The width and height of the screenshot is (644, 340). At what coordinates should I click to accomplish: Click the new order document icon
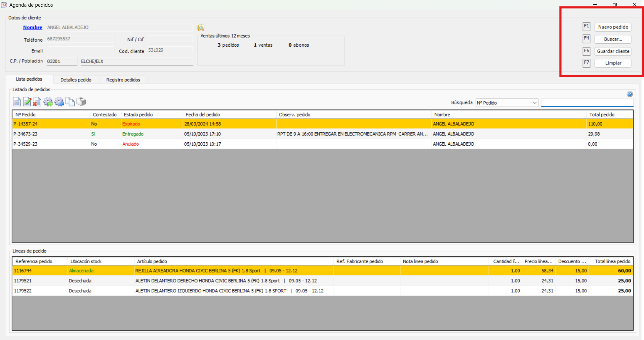coord(17,102)
